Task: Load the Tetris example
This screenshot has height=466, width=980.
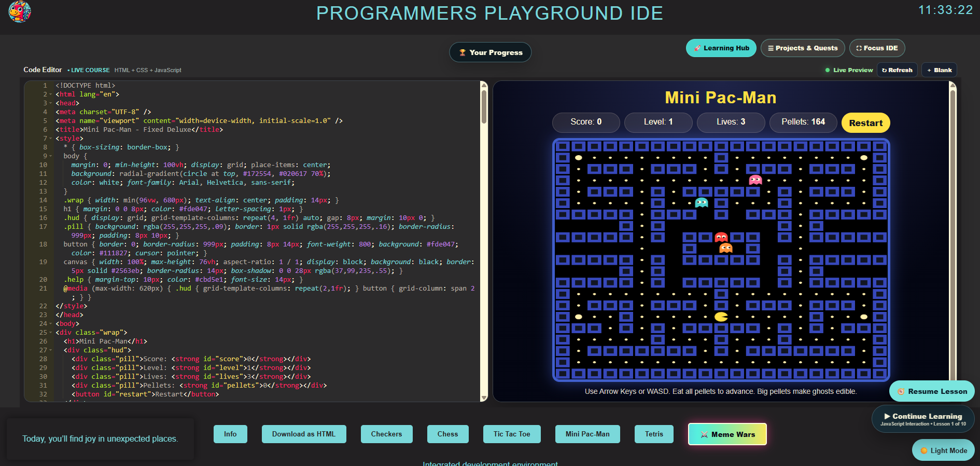Action: pos(654,434)
